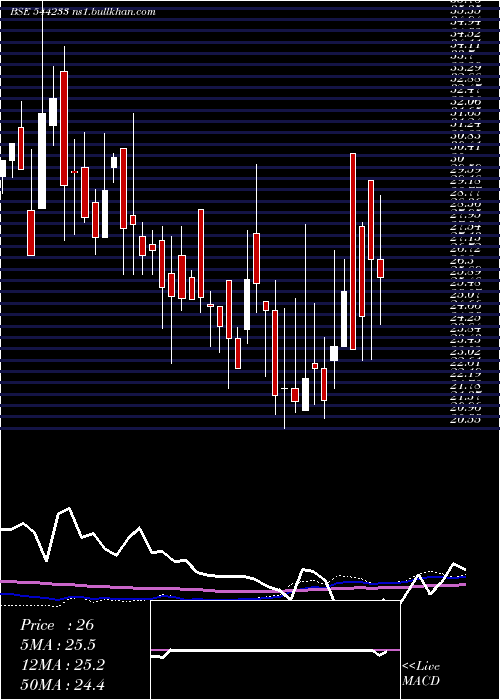This screenshot has height=700, width=500.
Task: Click the 25.07 price axis label
Action: click(465, 295)
